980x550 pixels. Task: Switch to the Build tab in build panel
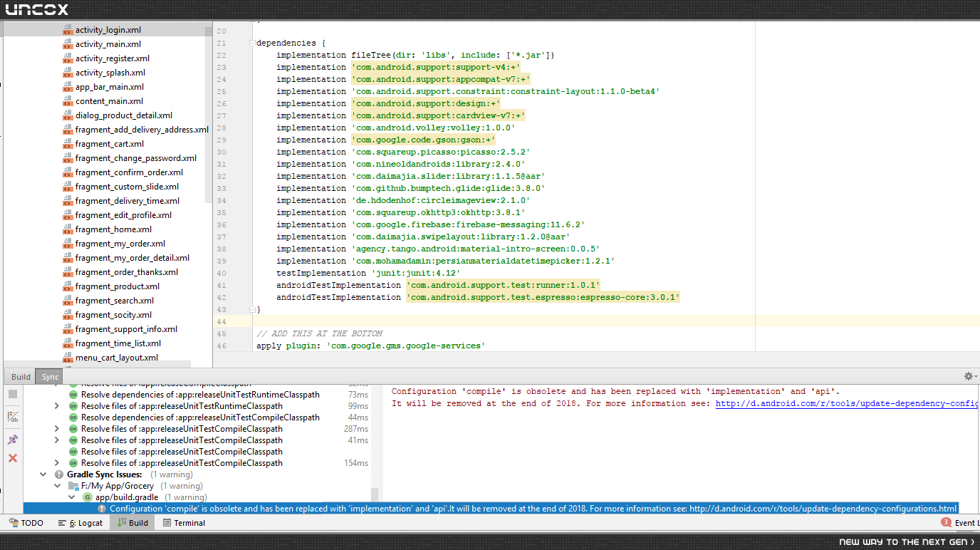coord(21,377)
